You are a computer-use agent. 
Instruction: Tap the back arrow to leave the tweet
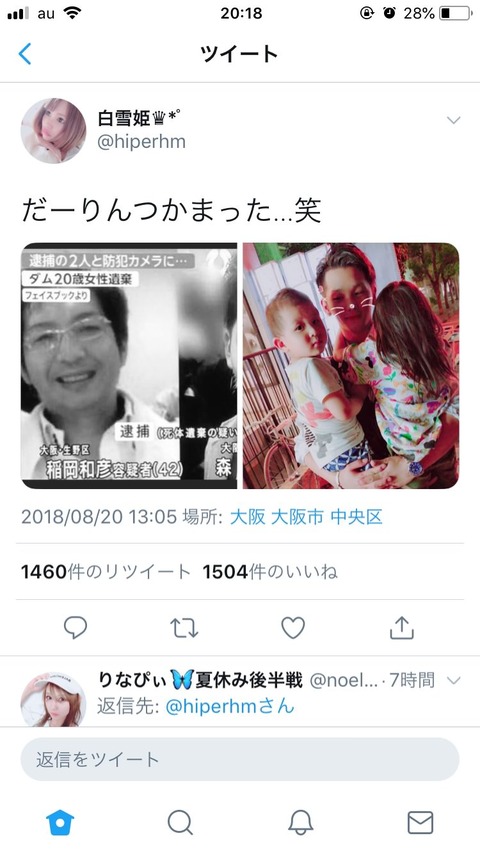pyautogui.click(x=25, y=54)
